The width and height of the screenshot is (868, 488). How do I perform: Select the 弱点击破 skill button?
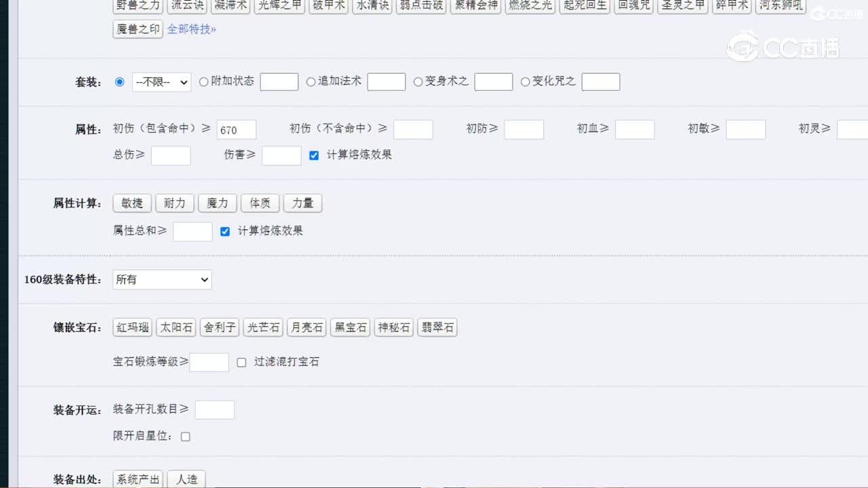pyautogui.click(x=421, y=6)
